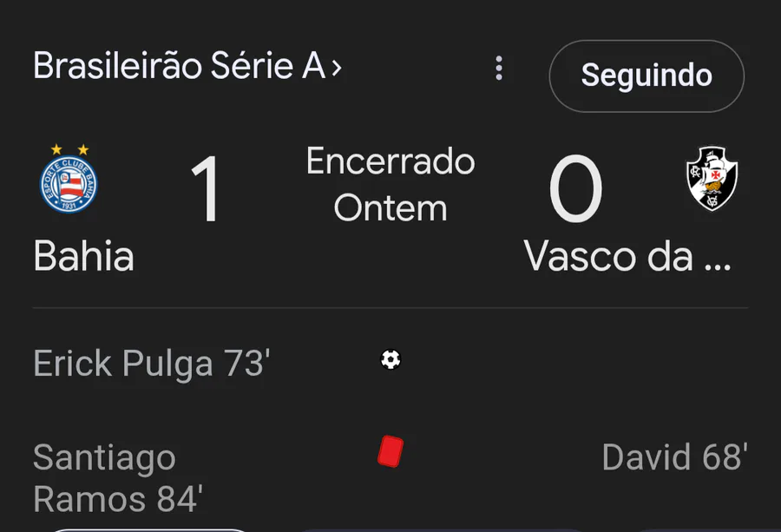Click the Bahia club crest
781x532 pixels.
pyautogui.click(x=69, y=185)
